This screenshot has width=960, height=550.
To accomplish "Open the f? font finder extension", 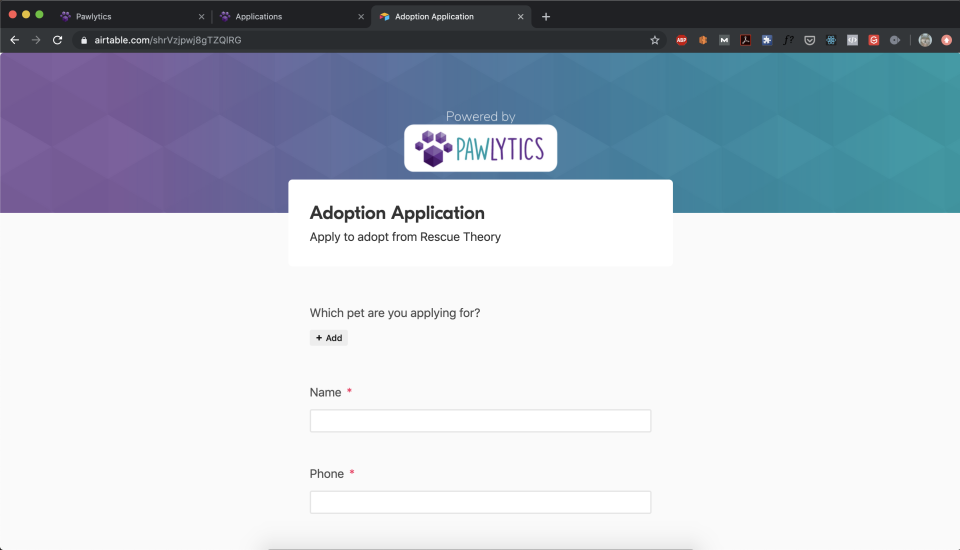I will 789,40.
